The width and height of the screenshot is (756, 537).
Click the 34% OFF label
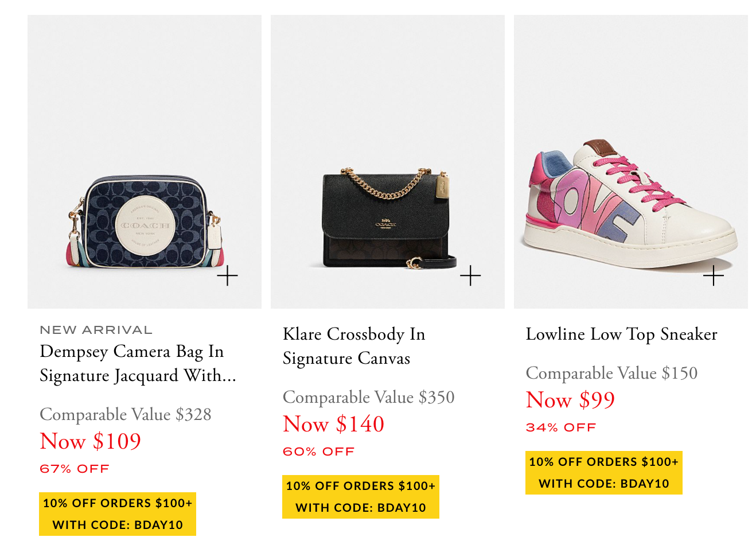(x=561, y=427)
